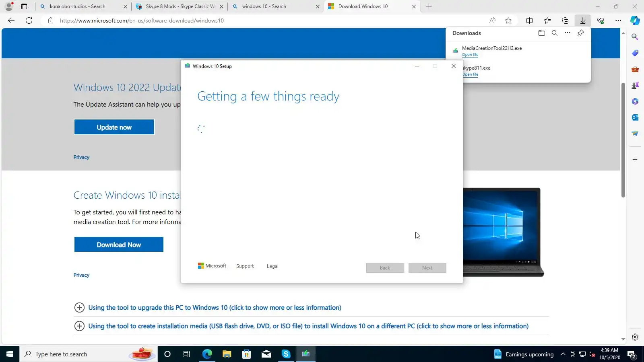Open the Windows Start menu
The image size is (644, 362).
tap(10, 354)
